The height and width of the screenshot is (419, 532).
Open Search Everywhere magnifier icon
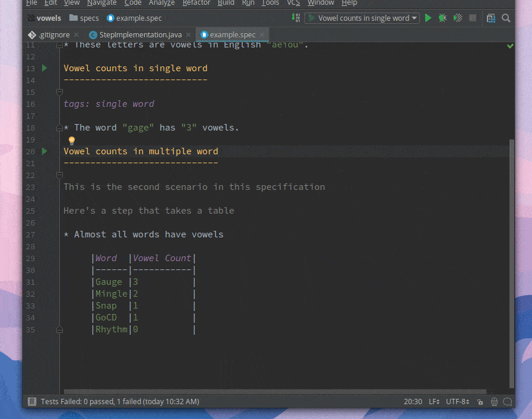tap(506, 18)
